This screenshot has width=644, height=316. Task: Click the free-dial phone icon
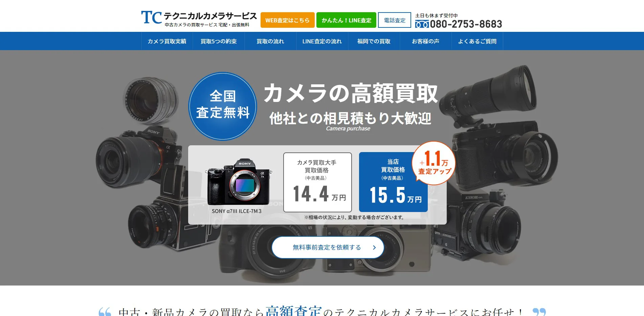(x=422, y=24)
